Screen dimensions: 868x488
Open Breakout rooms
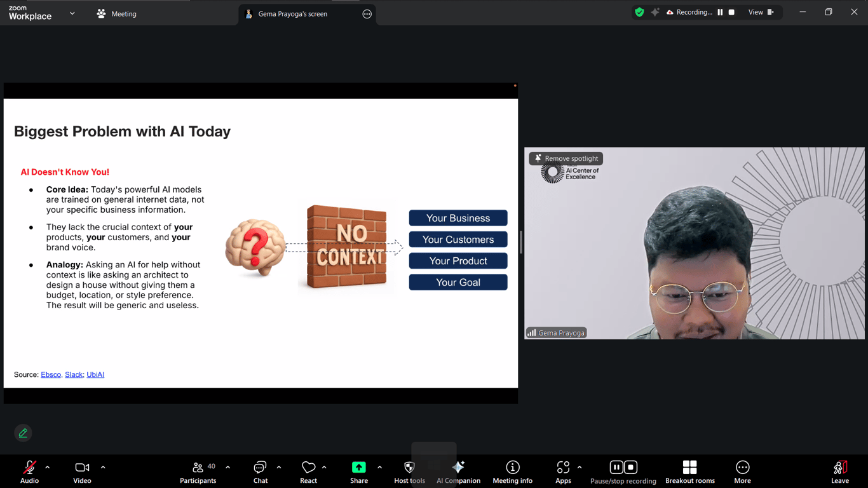coord(689,472)
